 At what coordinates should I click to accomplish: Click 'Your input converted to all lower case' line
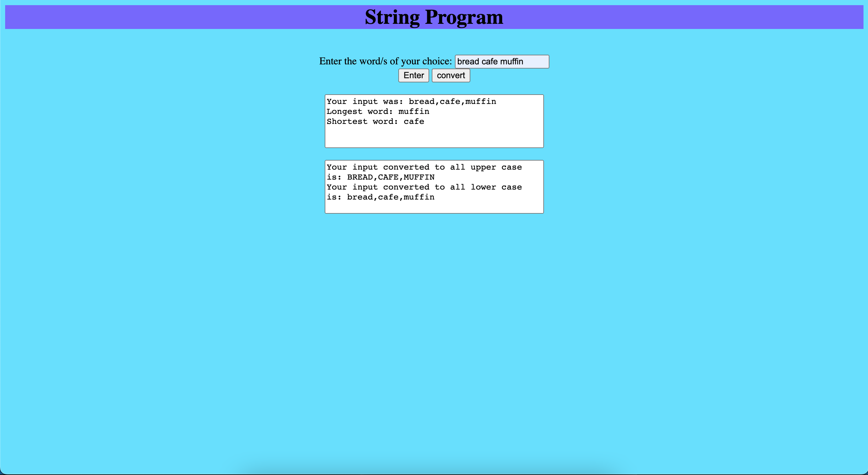pos(424,187)
